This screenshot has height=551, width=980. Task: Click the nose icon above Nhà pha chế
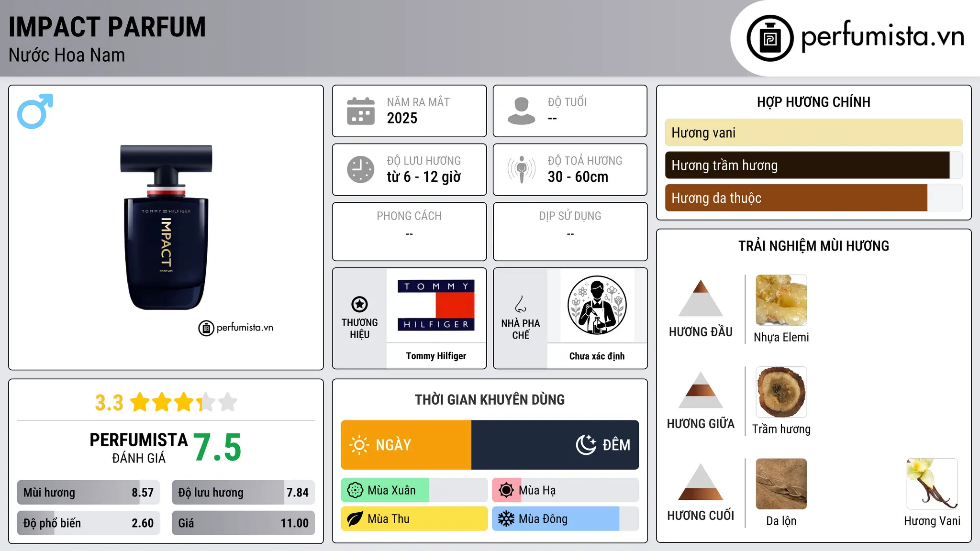tap(521, 304)
